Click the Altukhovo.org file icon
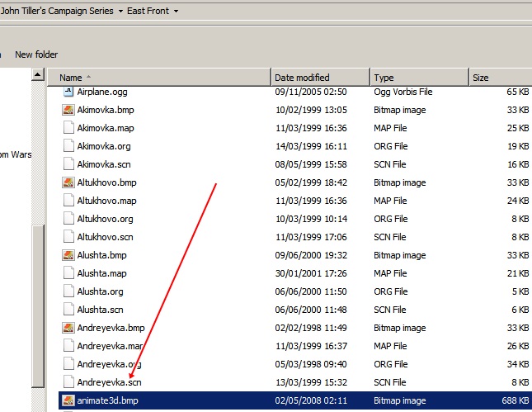532x412 pixels. point(68,219)
